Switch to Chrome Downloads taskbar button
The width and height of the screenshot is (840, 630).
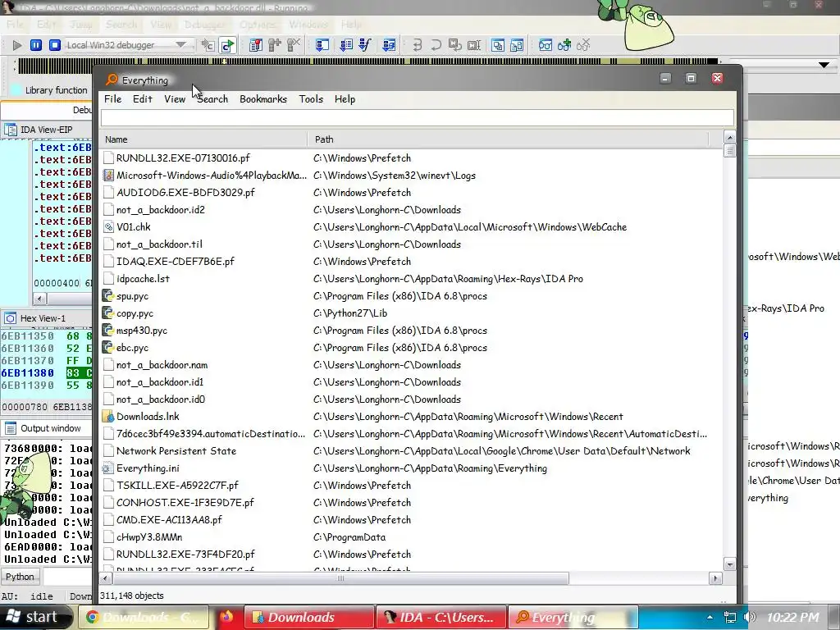tap(143, 617)
